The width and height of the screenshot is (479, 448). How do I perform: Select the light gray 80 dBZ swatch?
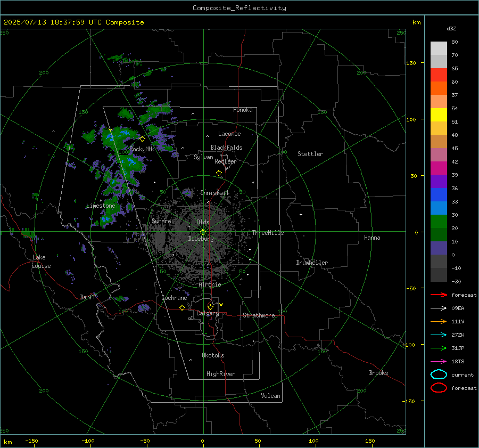point(439,48)
